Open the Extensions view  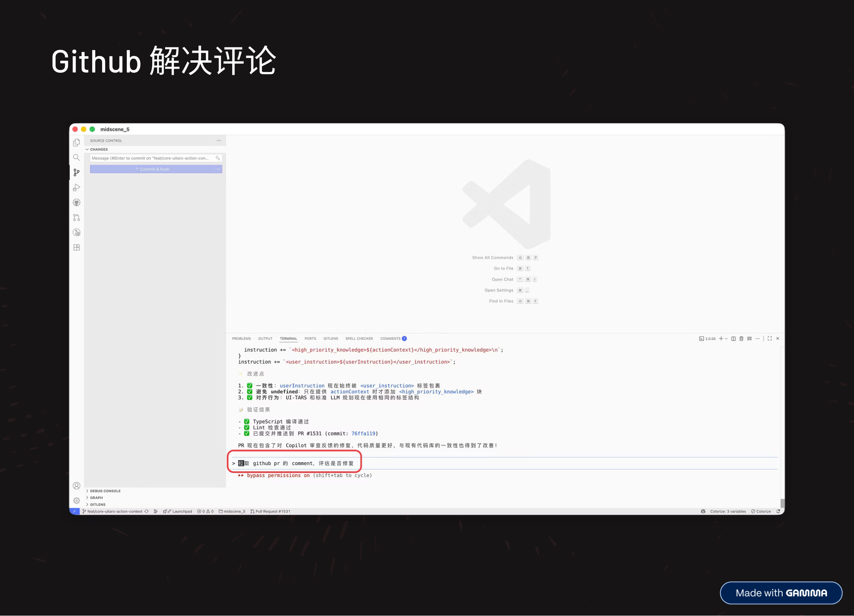[x=77, y=247]
